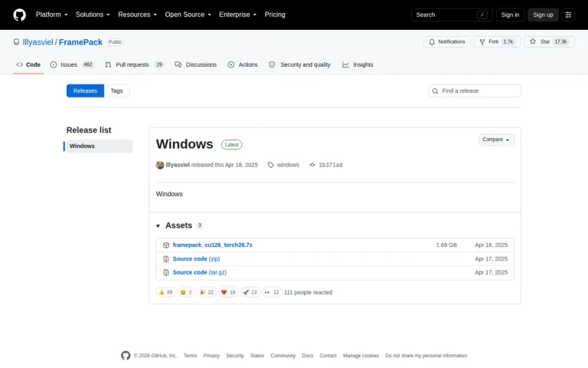Open the Issues tab

click(72, 64)
